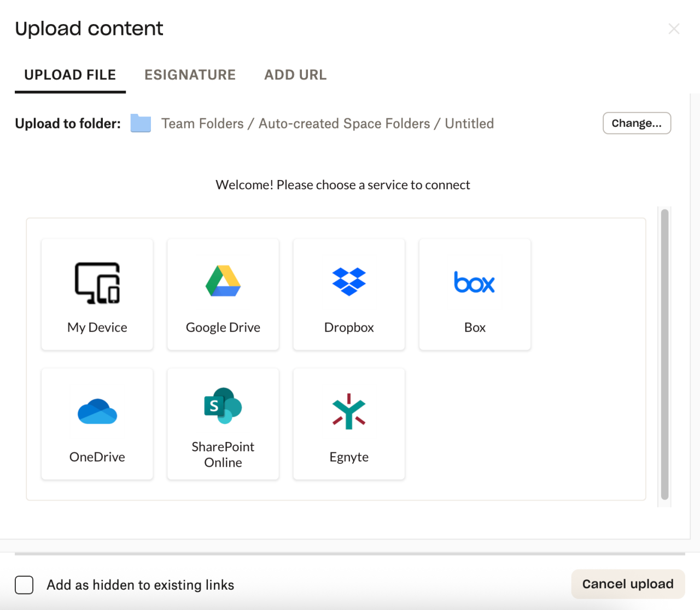Connect to Google Drive
700x610 pixels.
(223, 294)
